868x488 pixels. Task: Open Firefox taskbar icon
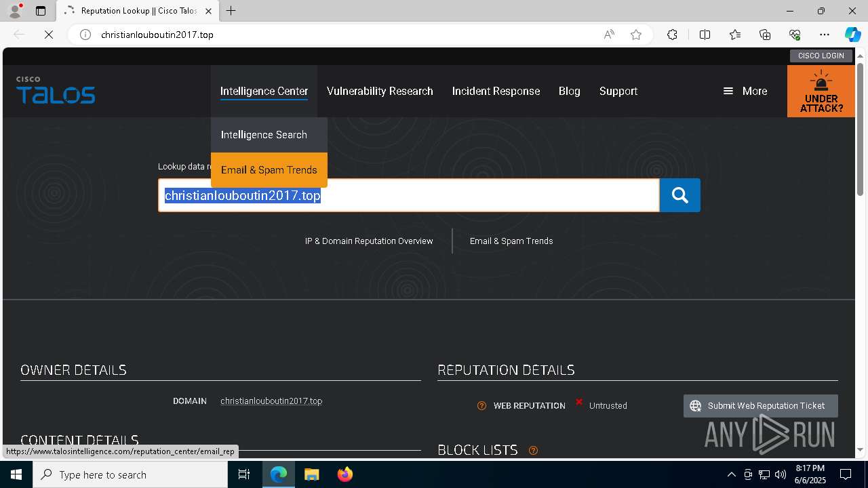[x=344, y=474]
